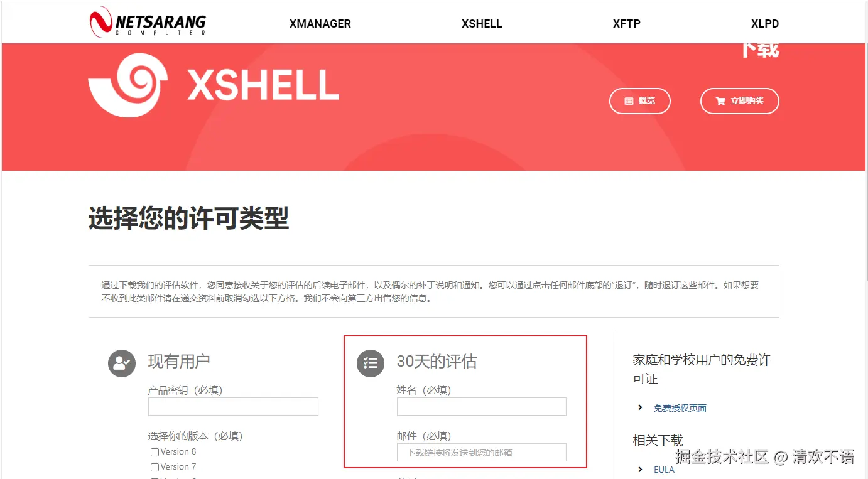This screenshot has height=479, width=868.
Task: Focus the 邮件 email input field
Action: [x=482, y=452]
